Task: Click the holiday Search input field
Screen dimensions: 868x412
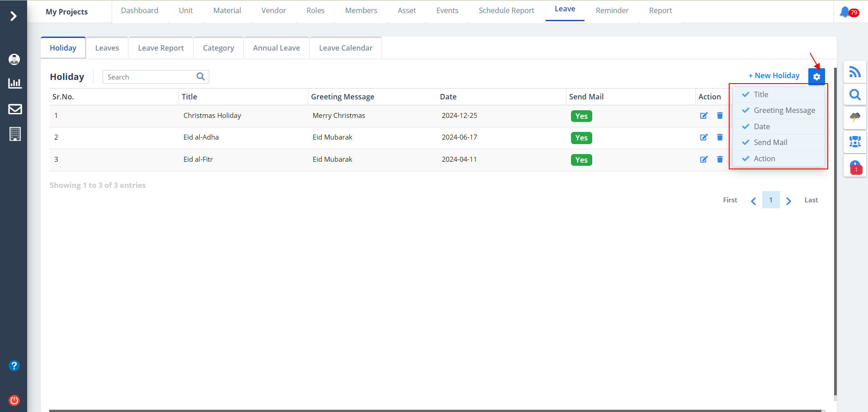Action: (150, 77)
